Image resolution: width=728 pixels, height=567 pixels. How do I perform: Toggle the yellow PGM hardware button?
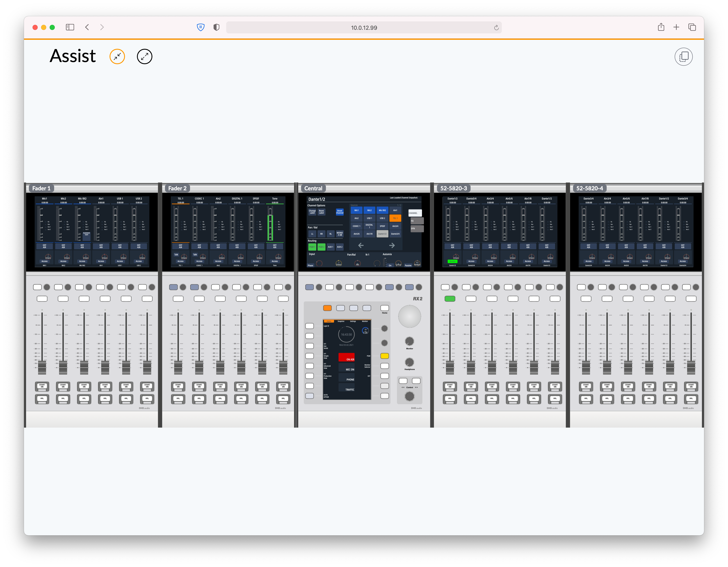coord(385,356)
